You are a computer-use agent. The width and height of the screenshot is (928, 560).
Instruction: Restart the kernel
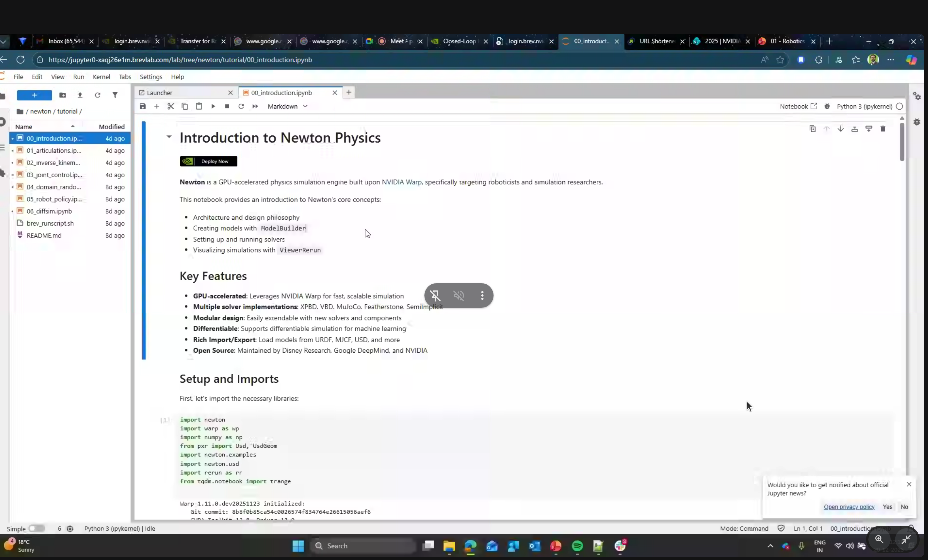(241, 106)
